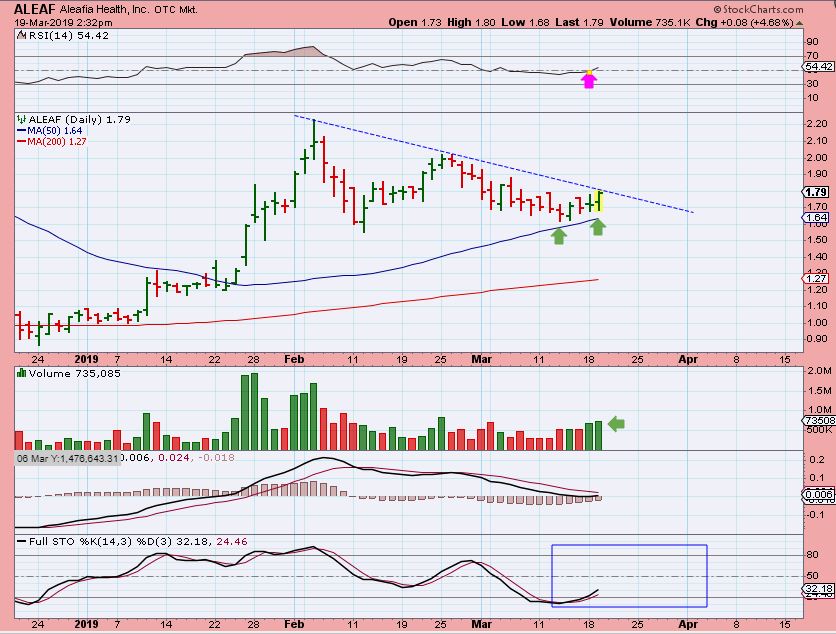Click the 1.64 MA(50) price tag on the axis

[x=816, y=217]
